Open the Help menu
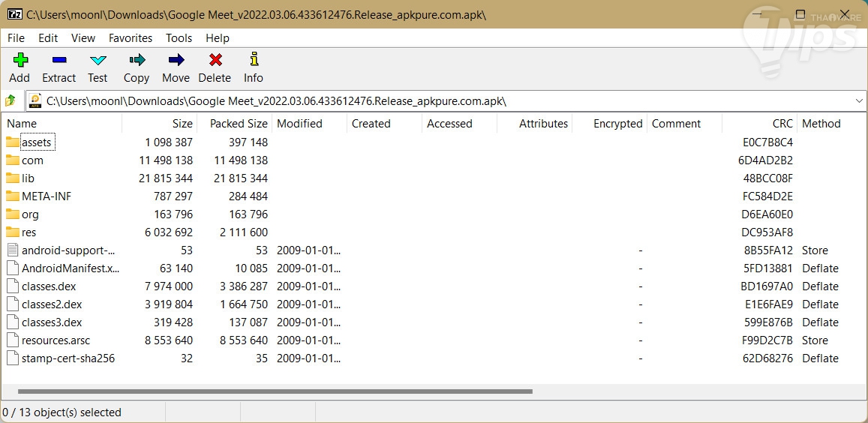 pos(218,37)
